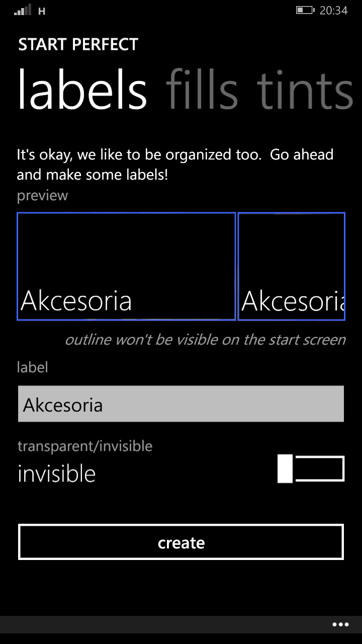This screenshot has height=644, width=362.
Task: Select the smaller Akcesoria preview tile
Action: (x=292, y=266)
